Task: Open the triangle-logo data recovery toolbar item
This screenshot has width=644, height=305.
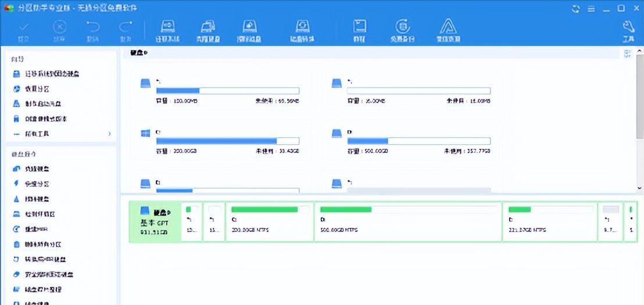Action: (x=448, y=31)
